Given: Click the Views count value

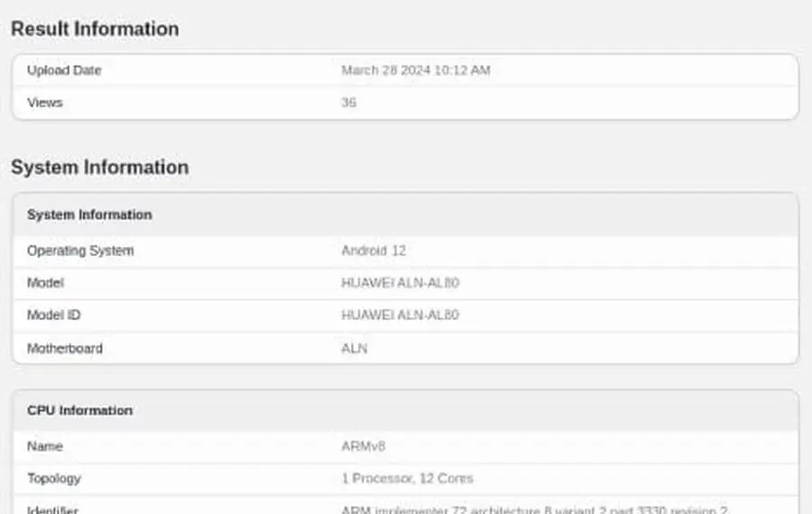Looking at the screenshot, I should 348,103.
